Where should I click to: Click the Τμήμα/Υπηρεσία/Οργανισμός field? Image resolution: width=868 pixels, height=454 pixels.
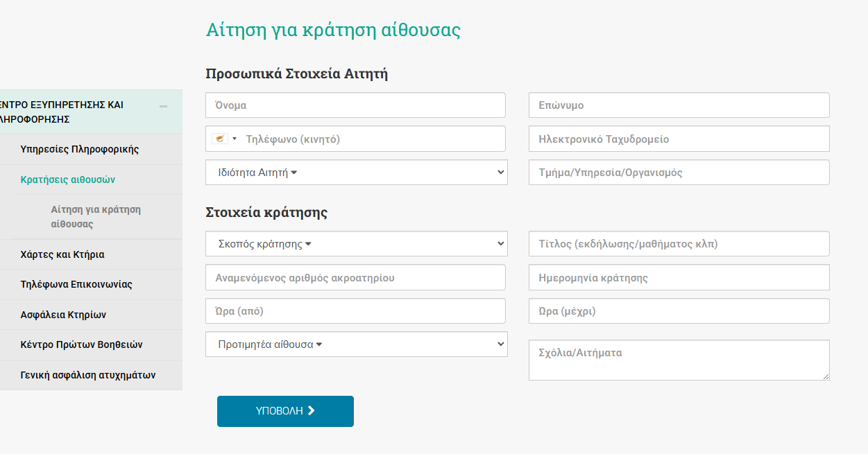tap(679, 173)
